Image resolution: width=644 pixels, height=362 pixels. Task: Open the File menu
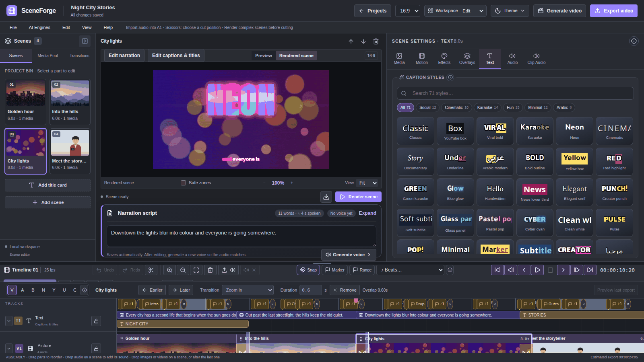(x=13, y=28)
